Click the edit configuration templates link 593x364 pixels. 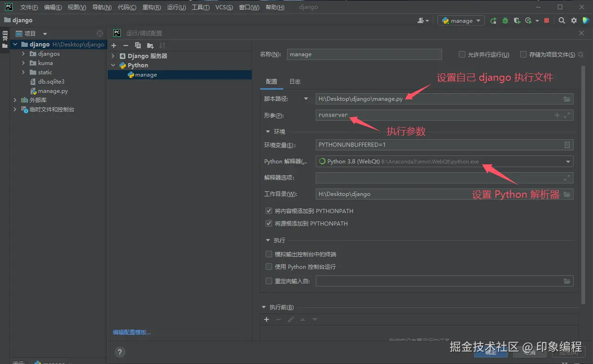coord(132,332)
